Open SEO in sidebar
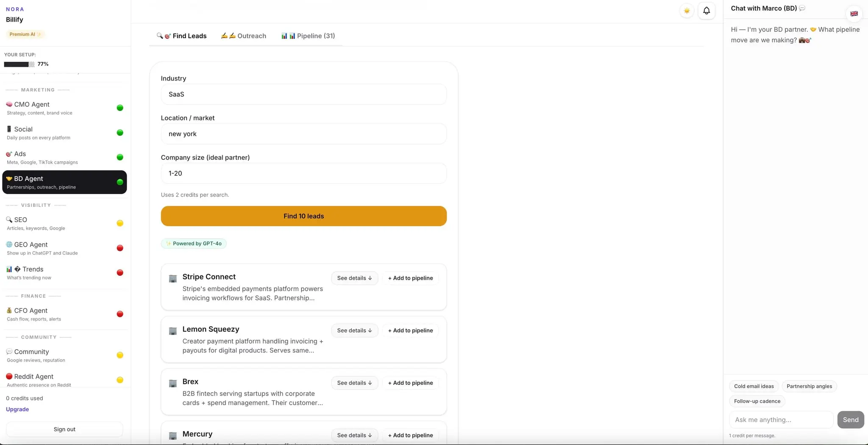Image resolution: width=868 pixels, height=445 pixels. pos(64,223)
